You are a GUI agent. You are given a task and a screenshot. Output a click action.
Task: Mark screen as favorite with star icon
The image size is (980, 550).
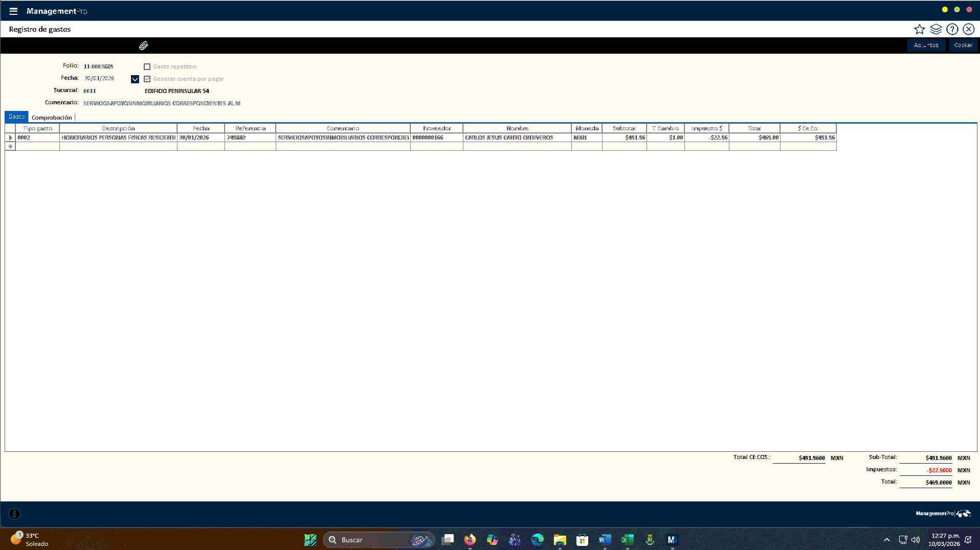pos(919,29)
